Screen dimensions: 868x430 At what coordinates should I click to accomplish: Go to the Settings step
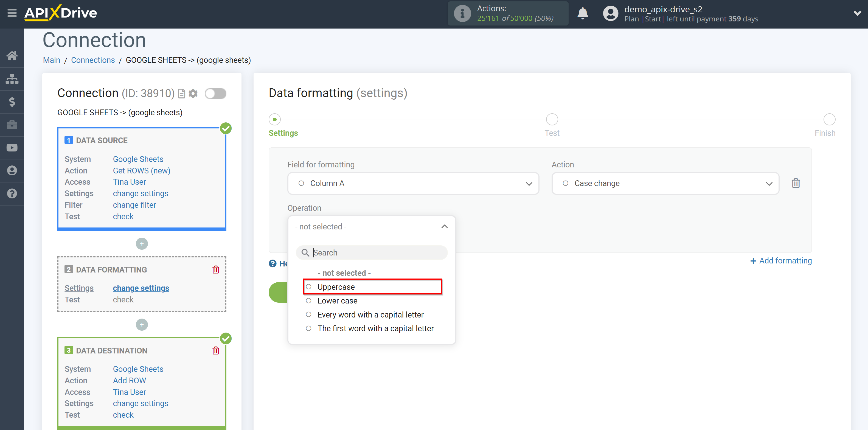click(x=275, y=119)
